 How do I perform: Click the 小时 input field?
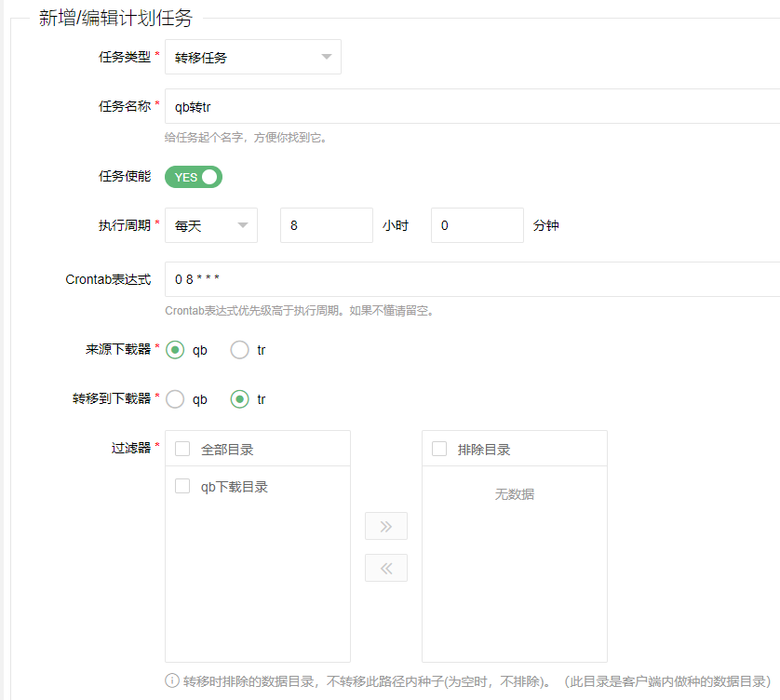click(x=326, y=225)
